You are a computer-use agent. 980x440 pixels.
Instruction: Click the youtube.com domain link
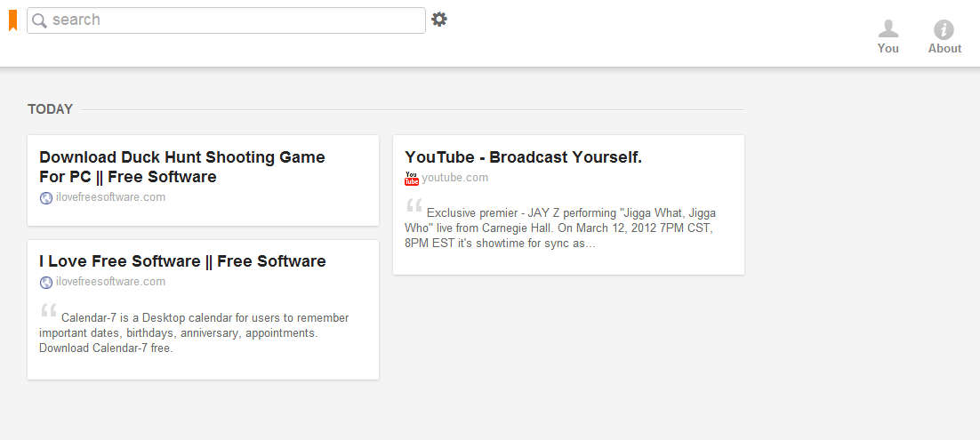pos(454,178)
